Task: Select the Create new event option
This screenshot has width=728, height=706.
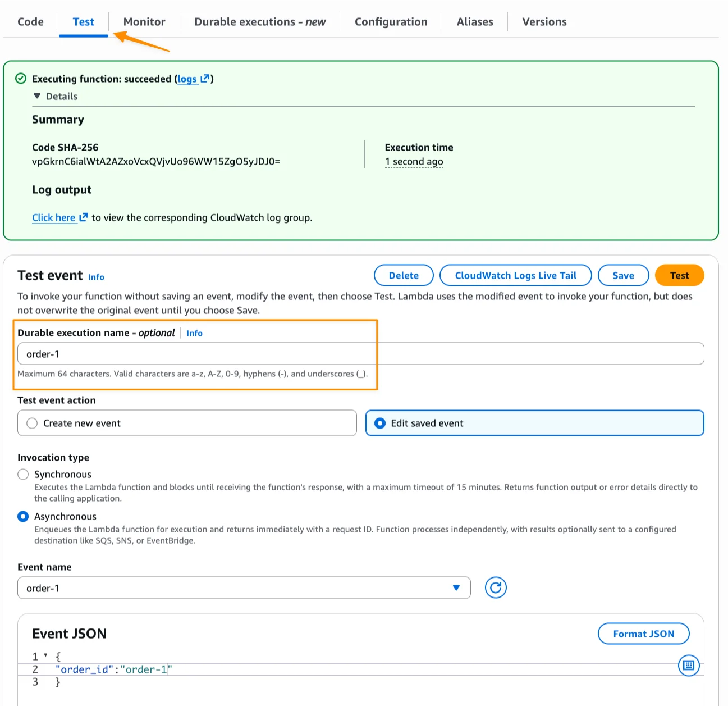Action: coord(33,423)
